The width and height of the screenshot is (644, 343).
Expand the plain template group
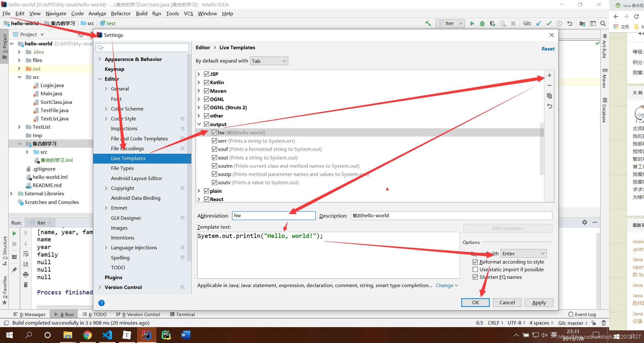[199, 191]
